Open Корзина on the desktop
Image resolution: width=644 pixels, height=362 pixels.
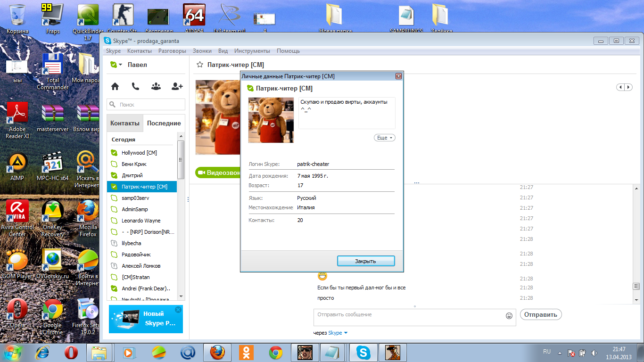[x=17, y=19]
